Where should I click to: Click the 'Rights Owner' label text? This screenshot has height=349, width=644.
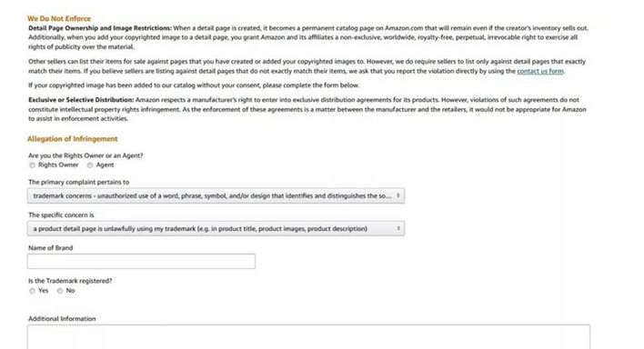coord(58,165)
